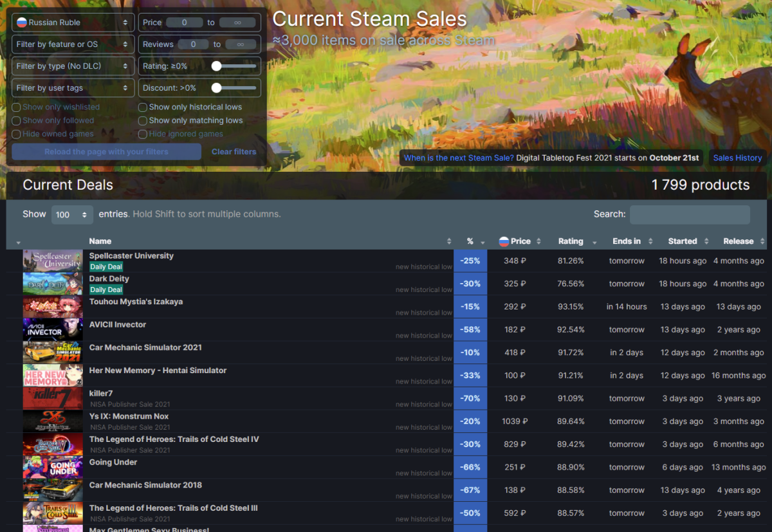
Task: Click the sort arrow in the first column header
Action: coord(17,243)
